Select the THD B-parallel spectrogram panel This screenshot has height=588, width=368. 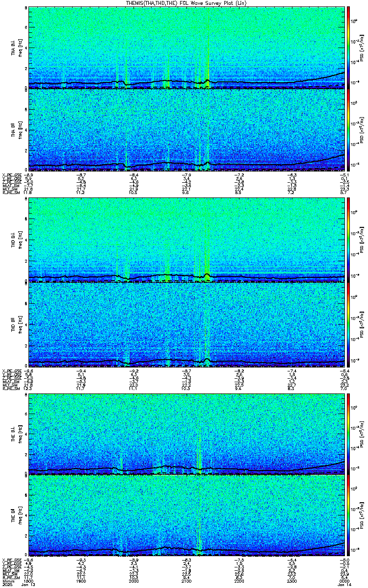click(187, 324)
